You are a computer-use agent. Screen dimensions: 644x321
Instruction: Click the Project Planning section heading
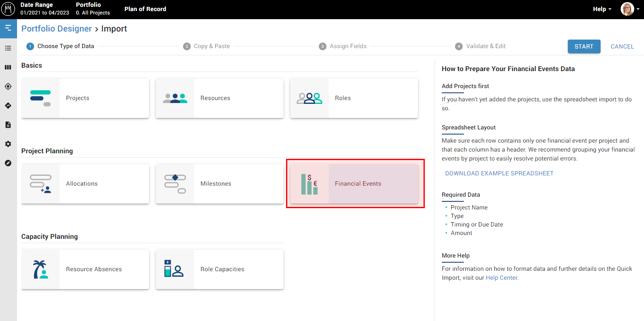coord(47,151)
